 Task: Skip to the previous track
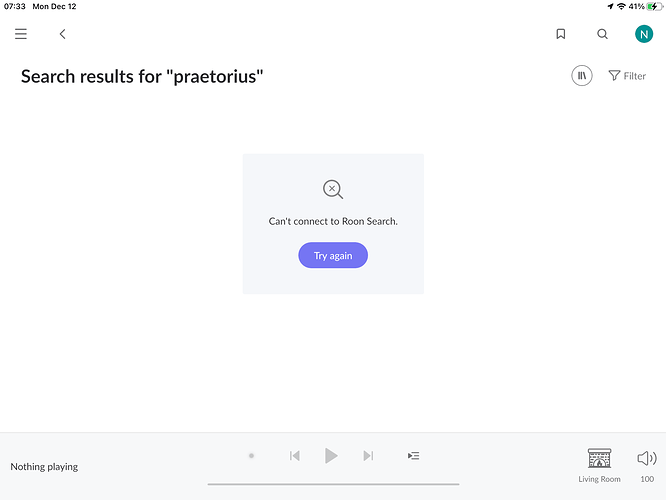click(x=295, y=456)
